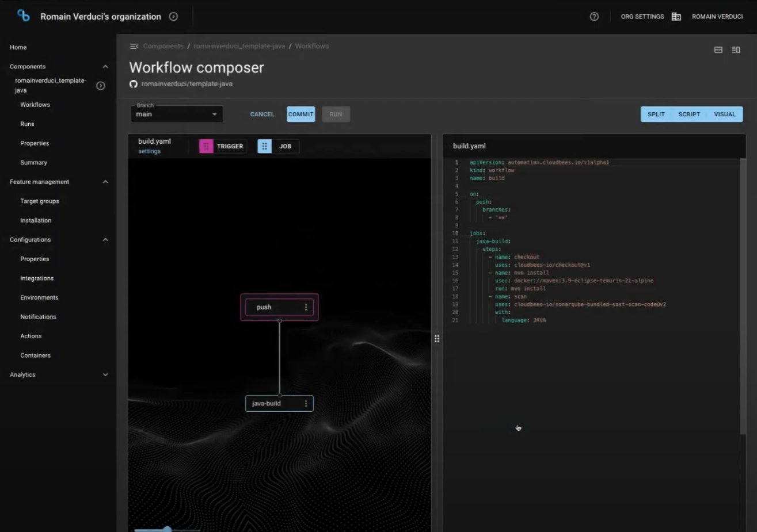Collapse the Components sidebar section
The image size is (757, 532).
click(105, 66)
